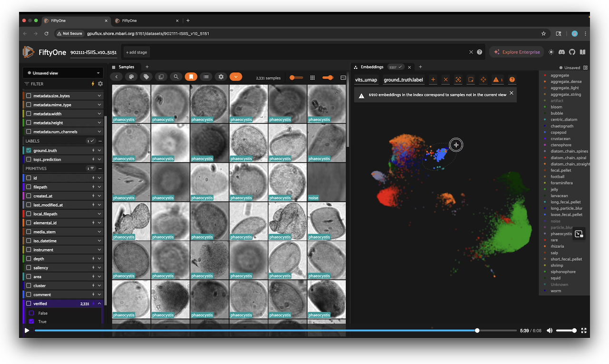Click the lasso add selection plus icon

click(x=433, y=79)
